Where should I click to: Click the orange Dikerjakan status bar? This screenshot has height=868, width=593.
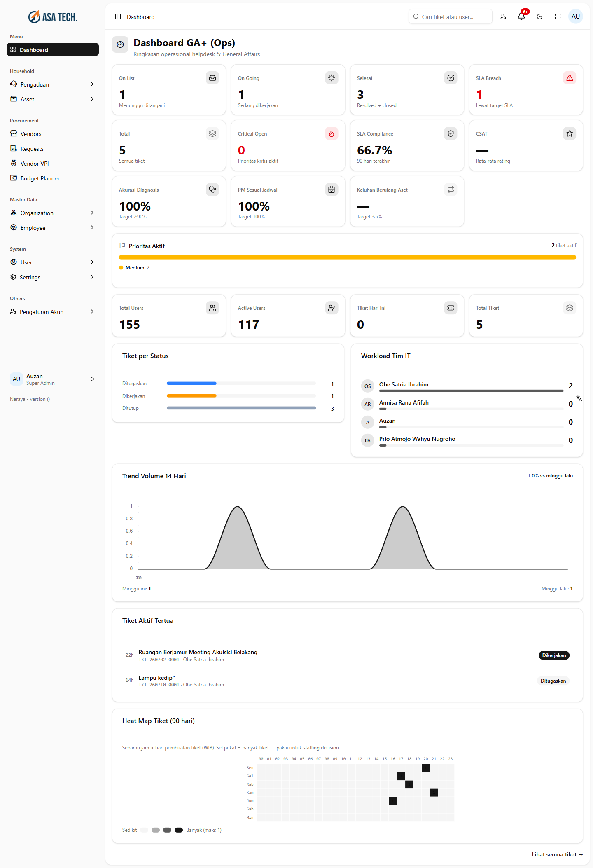[191, 396]
